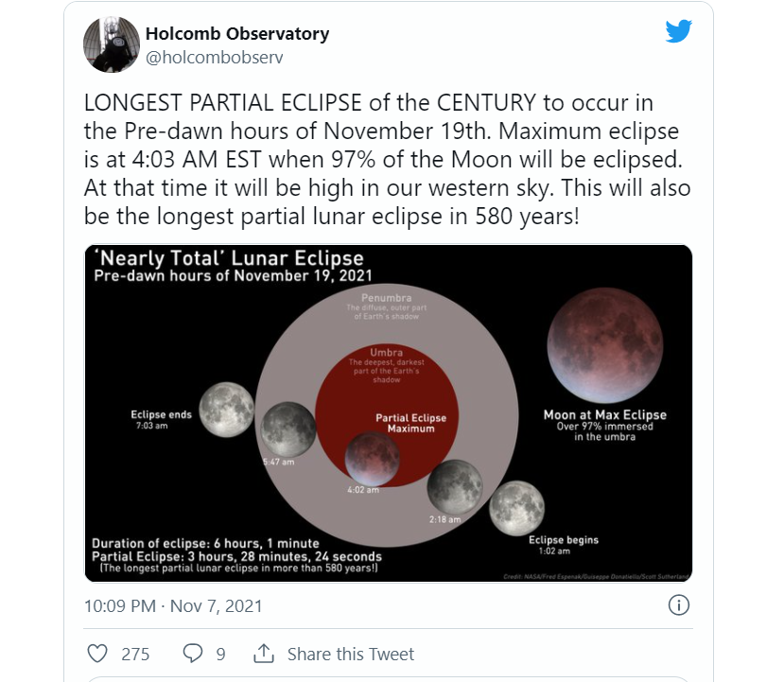Click the 9 replies count
Viewport: 784px width, 682px height.
tap(220, 654)
